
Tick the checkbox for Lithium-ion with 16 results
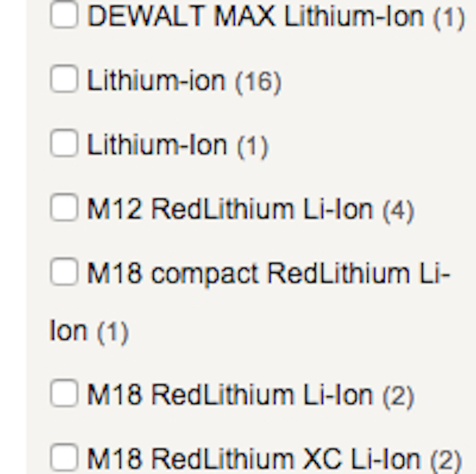click(x=64, y=79)
